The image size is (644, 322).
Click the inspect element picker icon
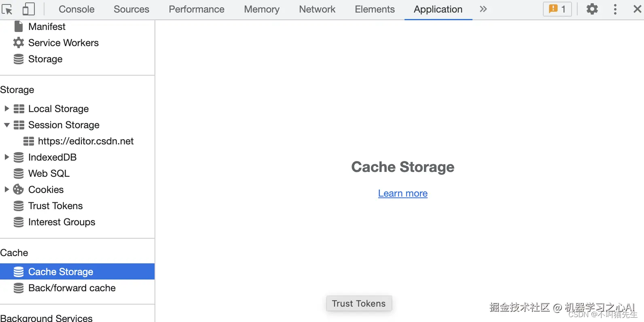click(x=7, y=9)
